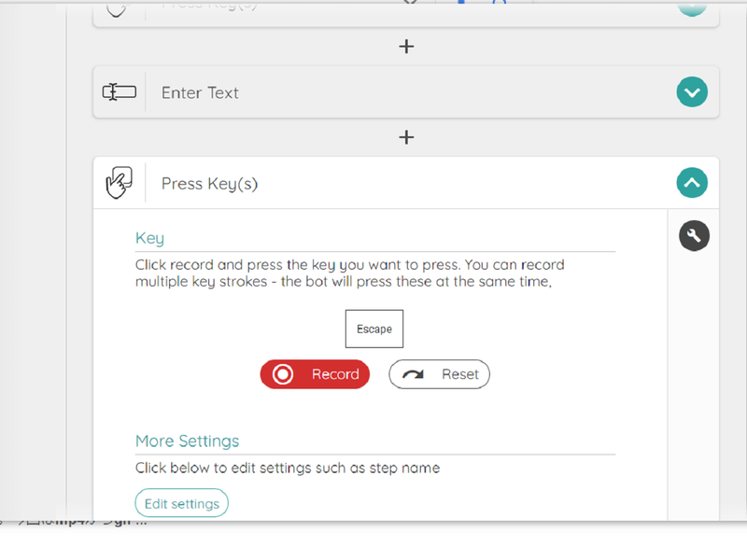Click the red Record circle icon
Screen dimensions: 747x560
pyautogui.click(x=282, y=374)
